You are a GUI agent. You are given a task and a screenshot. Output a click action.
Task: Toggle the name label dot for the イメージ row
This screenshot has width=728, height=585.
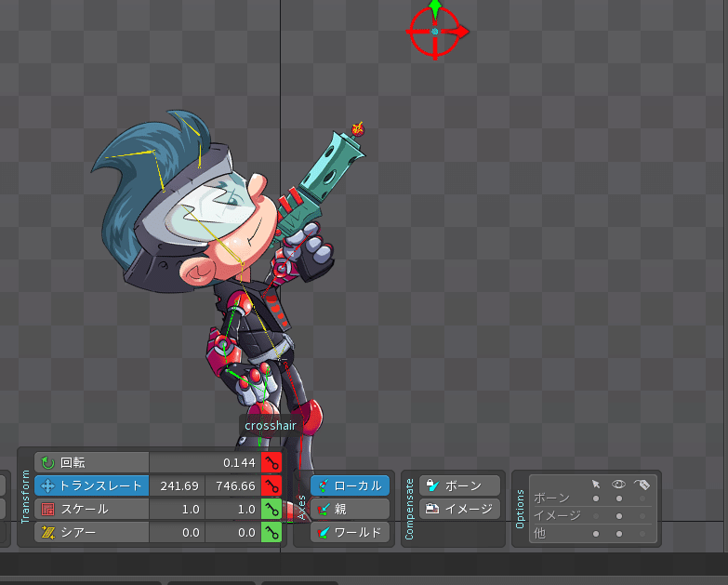(x=642, y=516)
